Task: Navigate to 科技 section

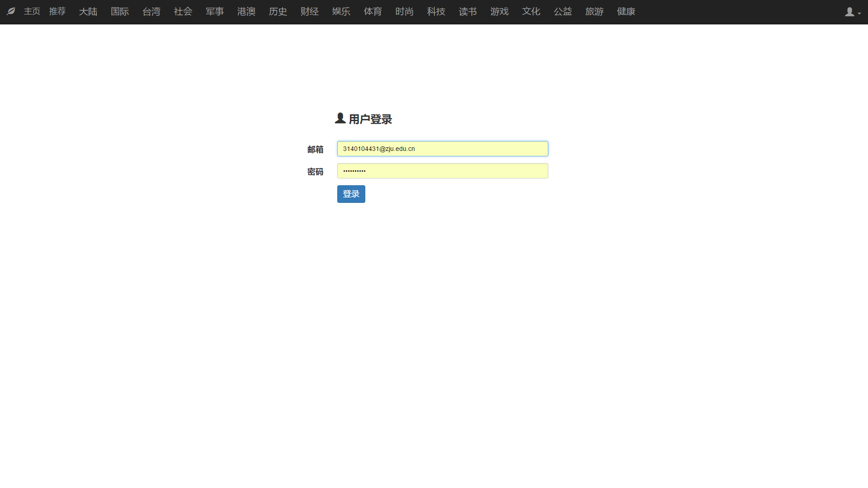Action: point(436,11)
